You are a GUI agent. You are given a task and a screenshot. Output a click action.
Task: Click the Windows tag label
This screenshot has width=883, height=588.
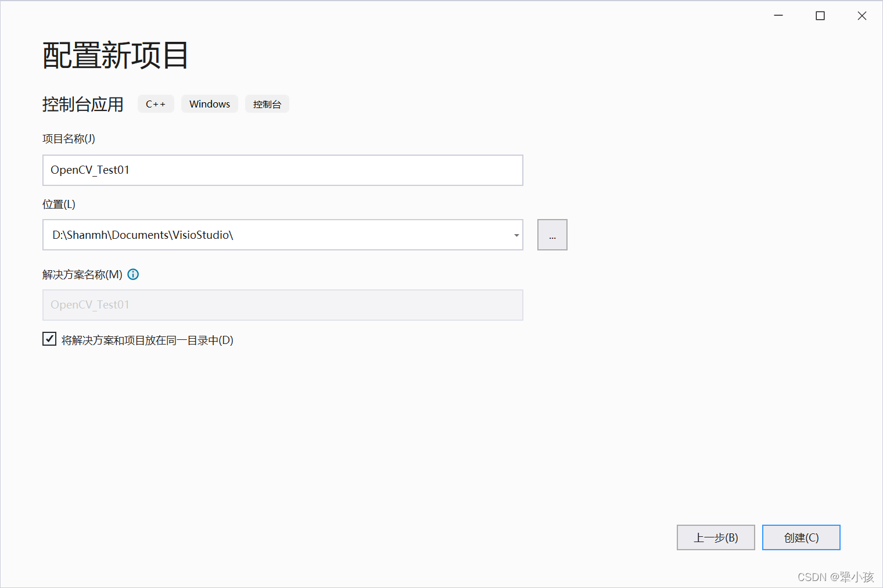click(x=210, y=104)
